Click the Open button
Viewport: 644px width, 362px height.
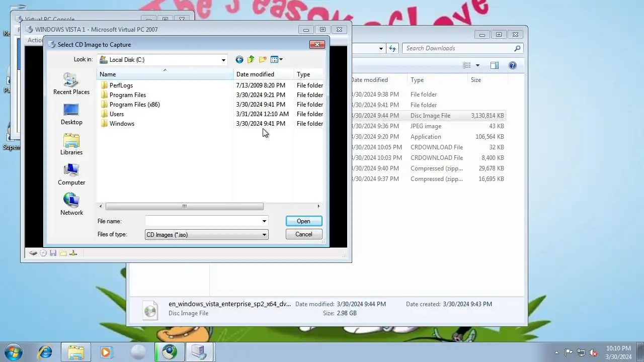point(304,221)
